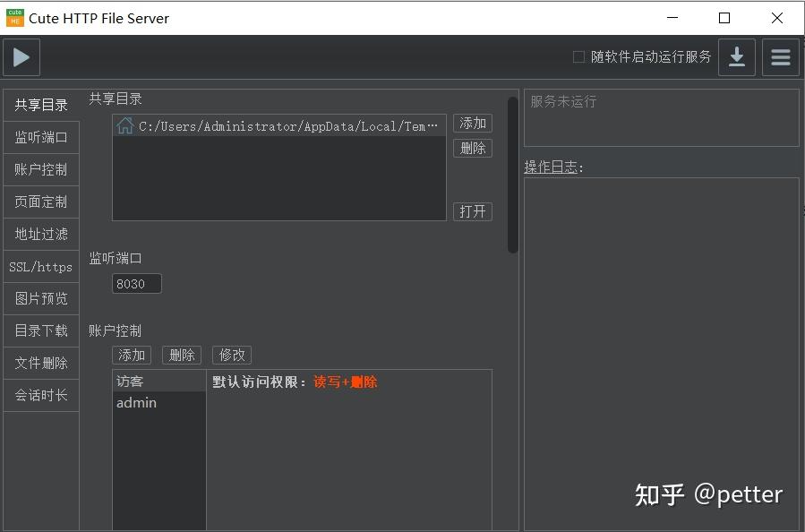Click the port number input showing 8030
This screenshot has height=532, width=805.
pos(135,283)
